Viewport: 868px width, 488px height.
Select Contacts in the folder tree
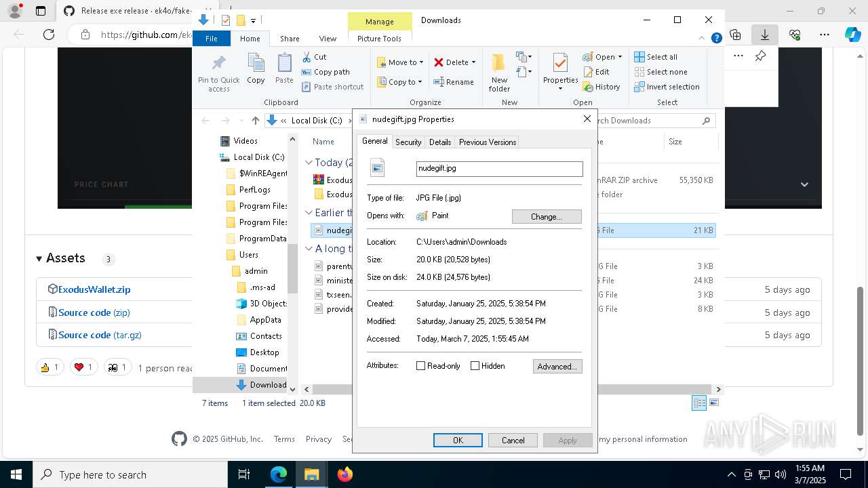(x=266, y=336)
